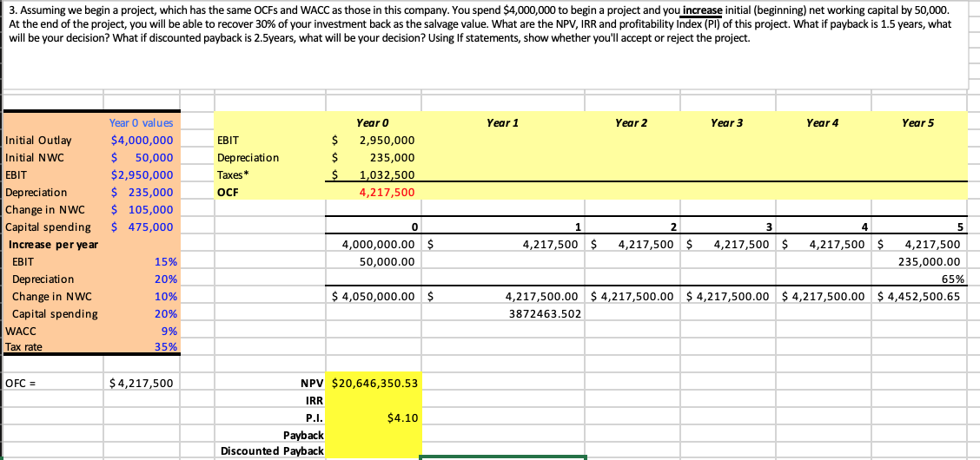Click the 235,000 Year 0 Depreciation cell

(374, 159)
